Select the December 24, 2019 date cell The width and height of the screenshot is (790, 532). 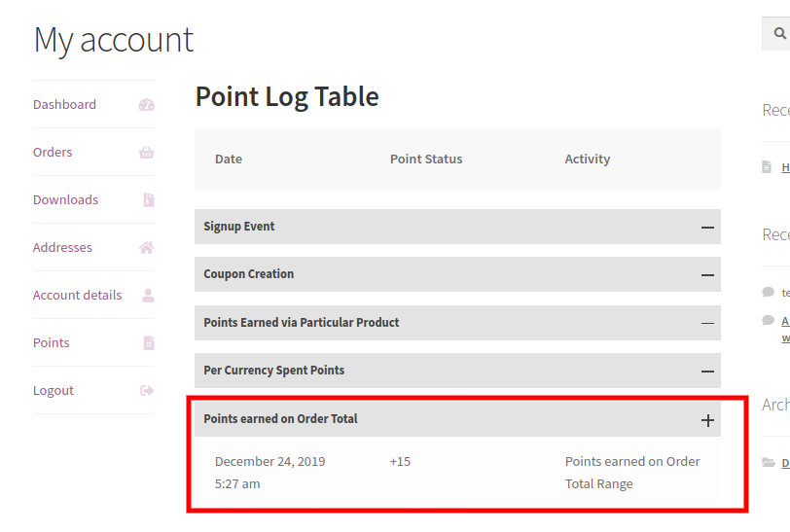pyautogui.click(x=270, y=473)
